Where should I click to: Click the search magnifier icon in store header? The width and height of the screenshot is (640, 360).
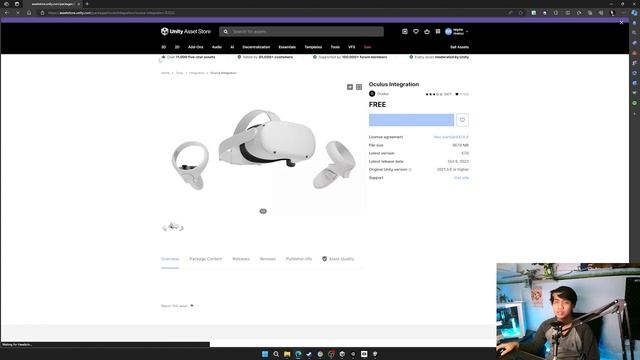click(x=226, y=31)
